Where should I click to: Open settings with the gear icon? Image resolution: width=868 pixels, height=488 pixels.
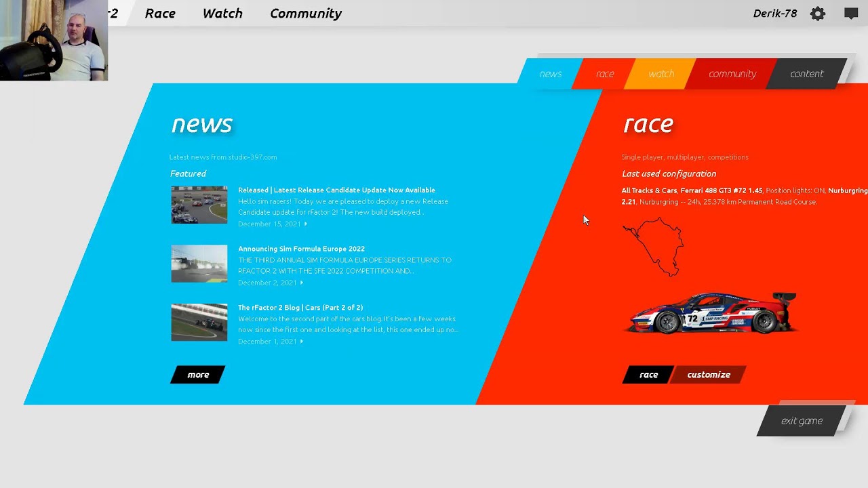coord(818,14)
